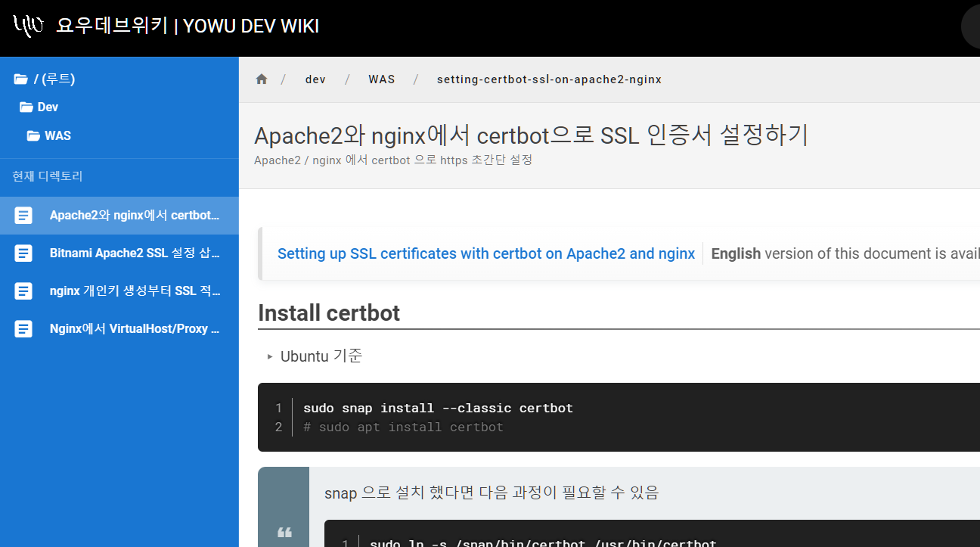Viewport: 980px width, 547px height.
Task: Click the quote icon in the blockquote
Action: pos(284,532)
